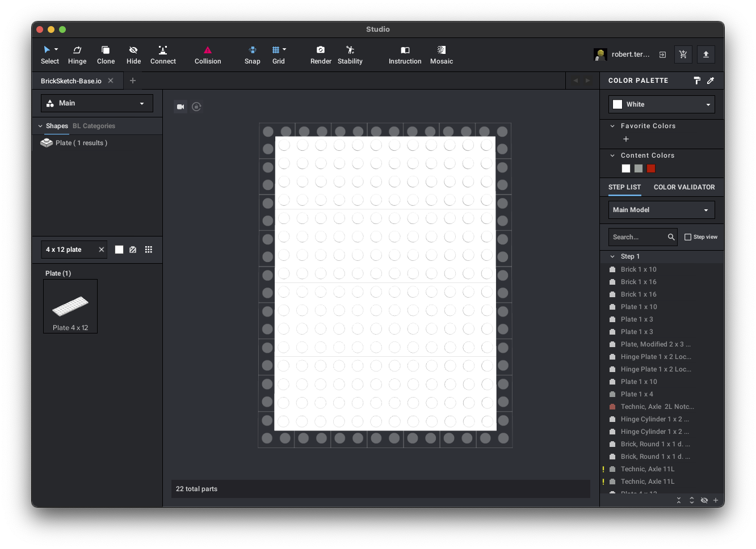Viewport: 756px width, 549px height.
Task: Switch to BL Categories tab
Action: tap(94, 126)
